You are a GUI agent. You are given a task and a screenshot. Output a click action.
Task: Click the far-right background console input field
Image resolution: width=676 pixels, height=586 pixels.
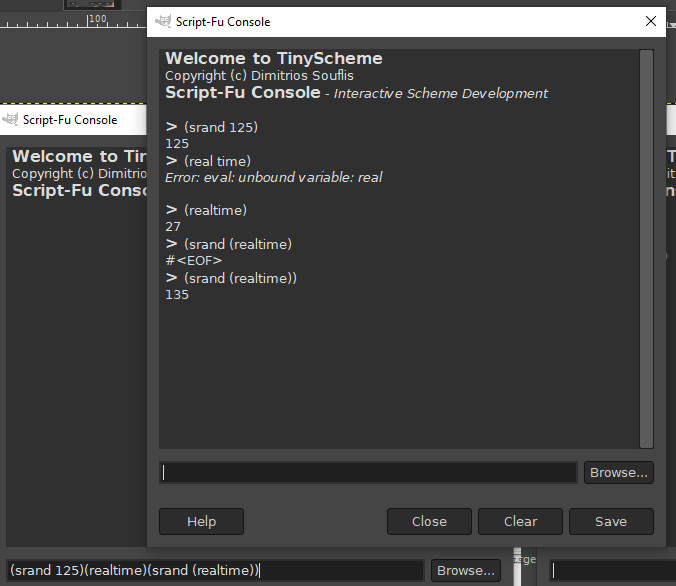(612, 570)
